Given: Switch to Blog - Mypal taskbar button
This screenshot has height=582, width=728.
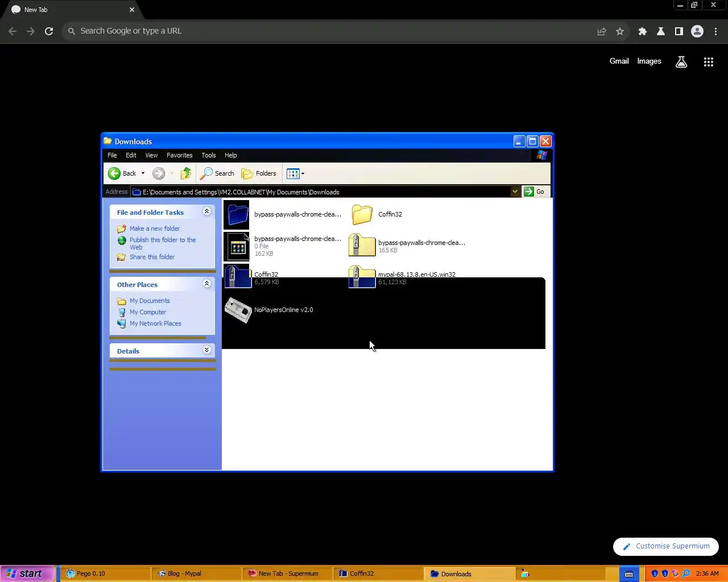Looking at the screenshot, I should [197, 573].
